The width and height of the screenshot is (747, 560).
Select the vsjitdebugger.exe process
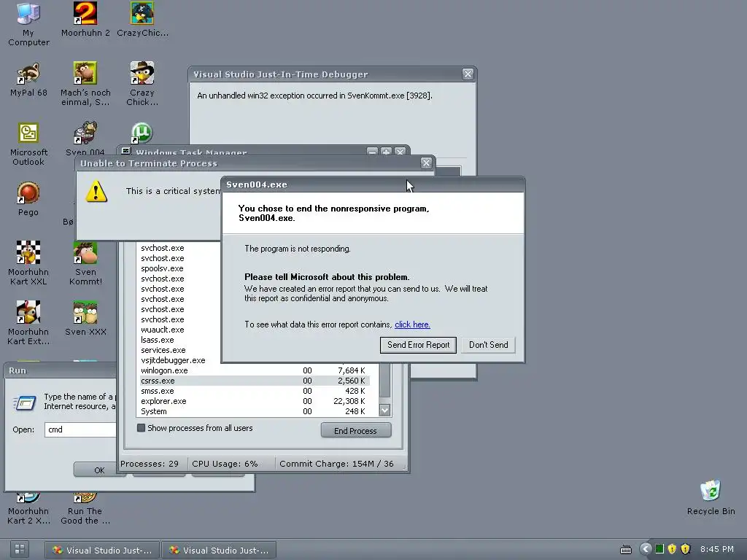[173, 360]
